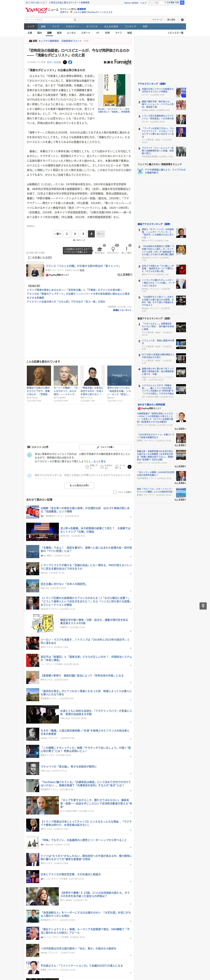Screen dimensions: 210x980
Task: Open the 速報 navigation tab
Action: coord(43,27)
